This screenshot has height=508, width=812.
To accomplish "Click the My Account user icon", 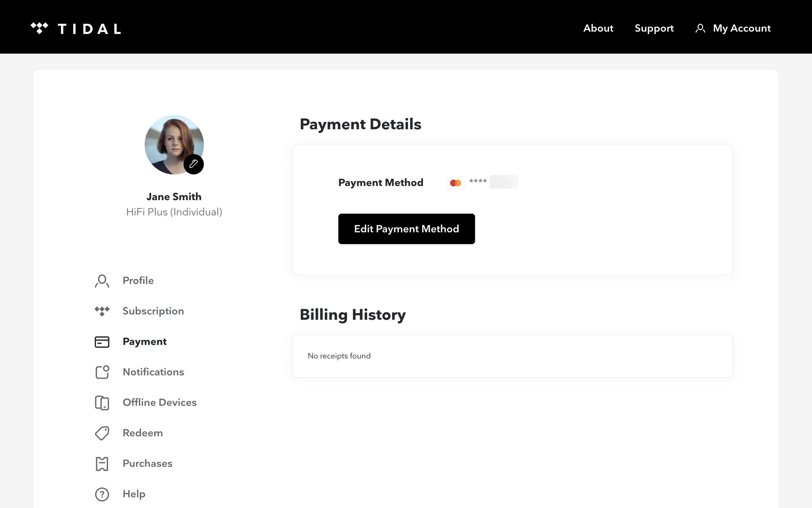I will (700, 28).
